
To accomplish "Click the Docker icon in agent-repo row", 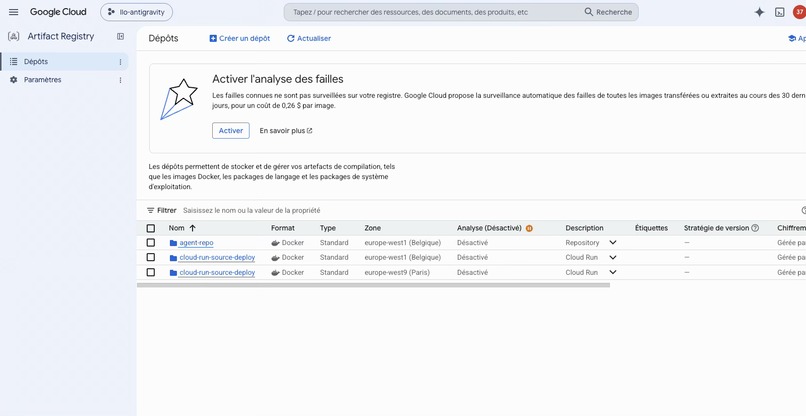I will [276, 243].
